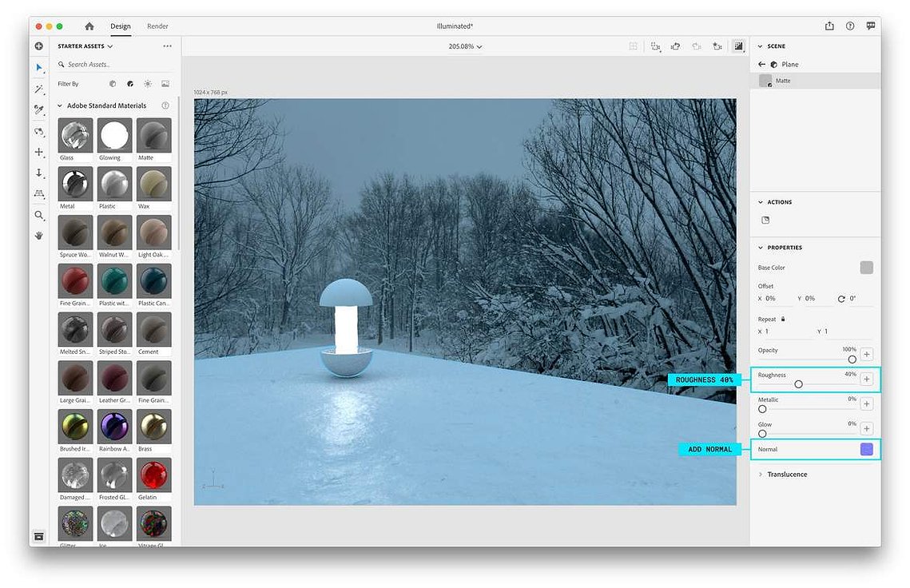Click the camera redo view toolbar icon
Screen dimensions: 910x588
697,46
